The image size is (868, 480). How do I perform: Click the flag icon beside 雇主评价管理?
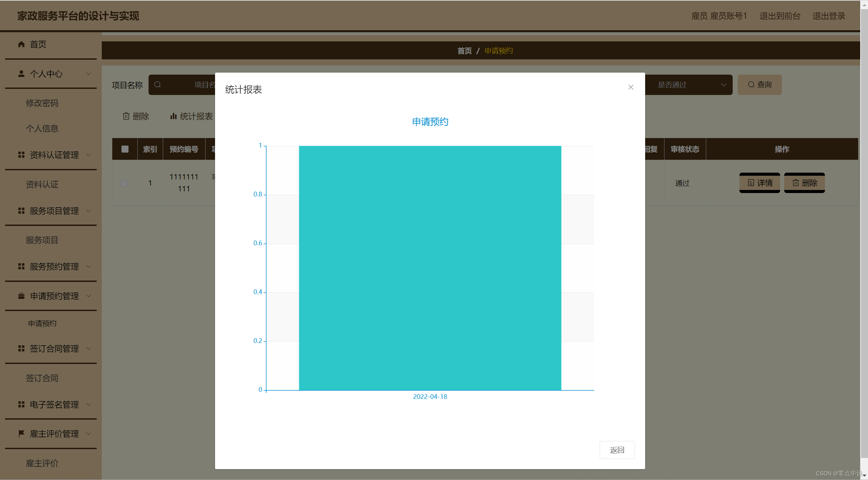(x=21, y=434)
